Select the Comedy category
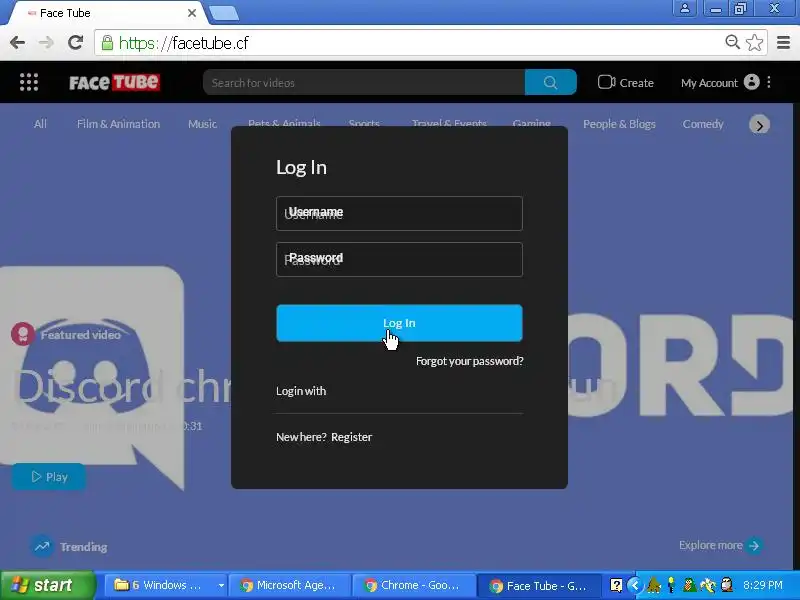The height and width of the screenshot is (600, 800). click(x=703, y=124)
